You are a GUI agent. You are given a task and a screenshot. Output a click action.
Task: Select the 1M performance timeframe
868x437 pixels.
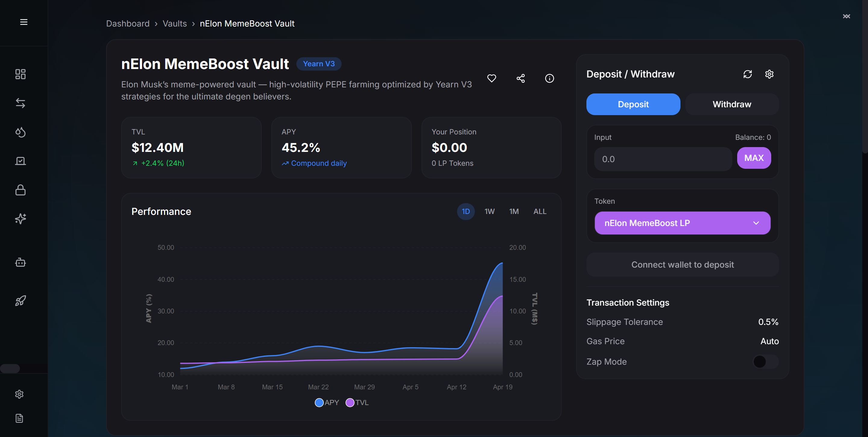pos(514,211)
